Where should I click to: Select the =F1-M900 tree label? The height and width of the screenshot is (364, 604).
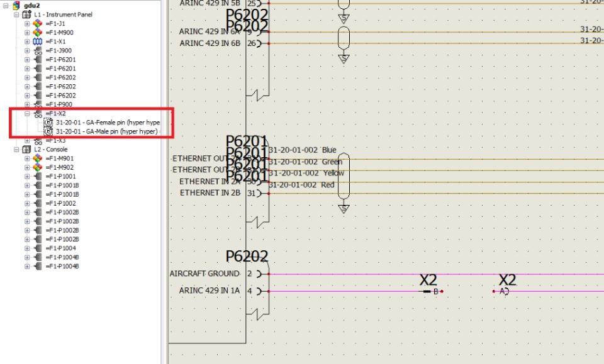59,32
